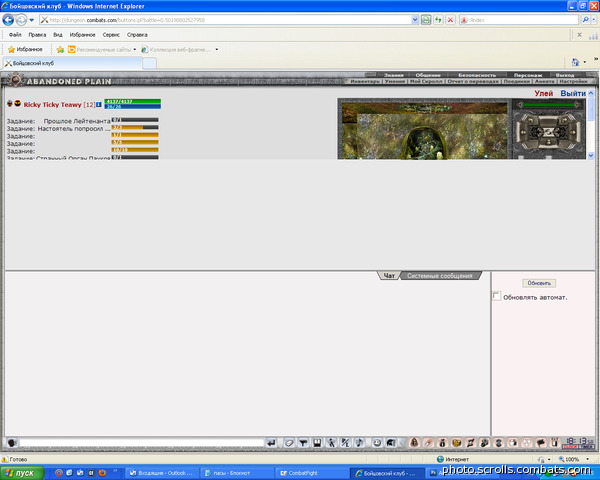
Task: Click the green HP bar 4137/4137
Action: 132,101
